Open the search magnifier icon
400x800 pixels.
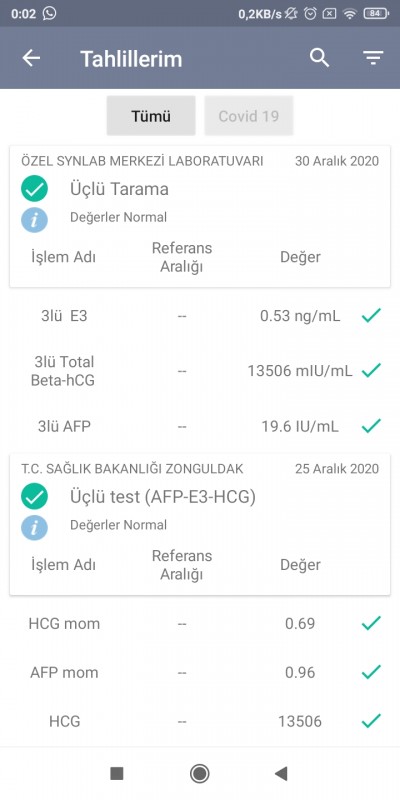[319, 58]
